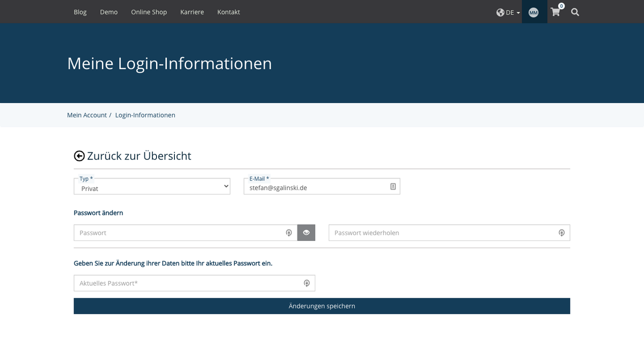Open the Blog page from navigation
Image resolution: width=644 pixels, height=348 pixels.
tap(80, 12)
